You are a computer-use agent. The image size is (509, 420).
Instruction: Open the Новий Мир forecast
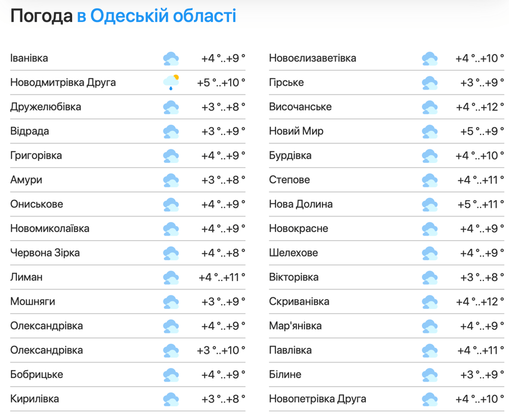click(296, 131)
